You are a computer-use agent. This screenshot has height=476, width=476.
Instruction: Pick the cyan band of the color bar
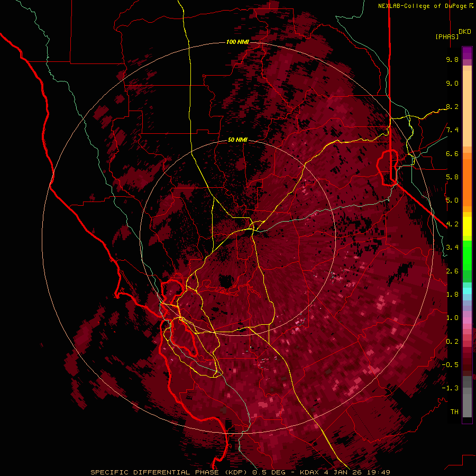pos(467,291)
